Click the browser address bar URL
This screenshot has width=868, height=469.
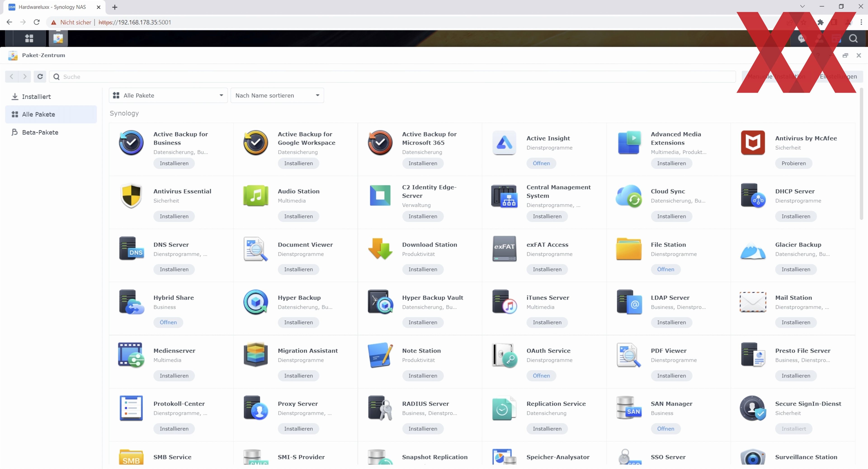[x=135, y=22]
